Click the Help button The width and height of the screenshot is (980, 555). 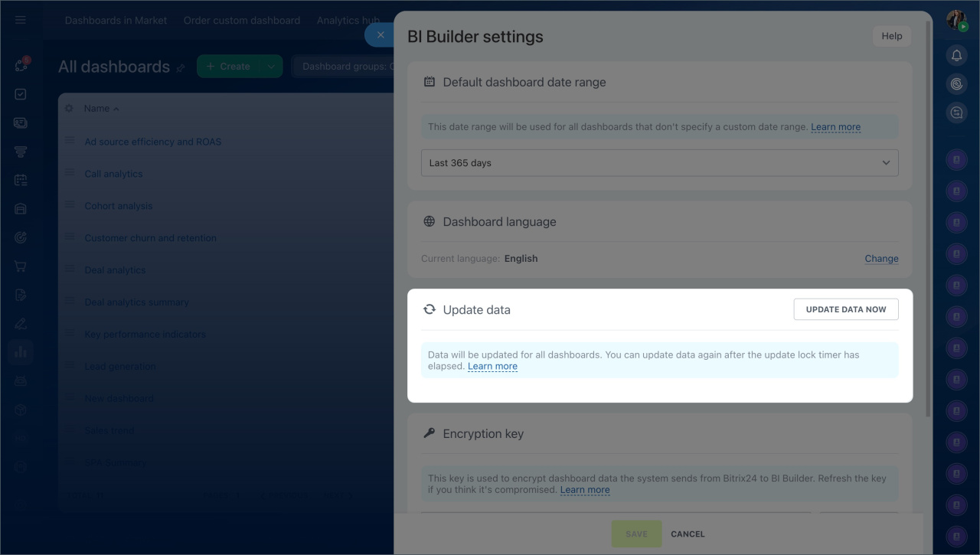click(x=891, y=36)
